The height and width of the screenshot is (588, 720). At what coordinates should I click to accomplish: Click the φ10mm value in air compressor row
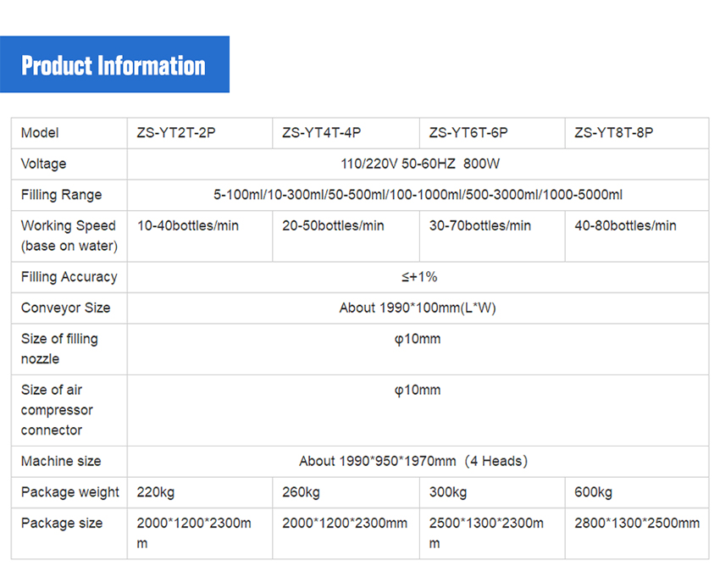(418, 391)
